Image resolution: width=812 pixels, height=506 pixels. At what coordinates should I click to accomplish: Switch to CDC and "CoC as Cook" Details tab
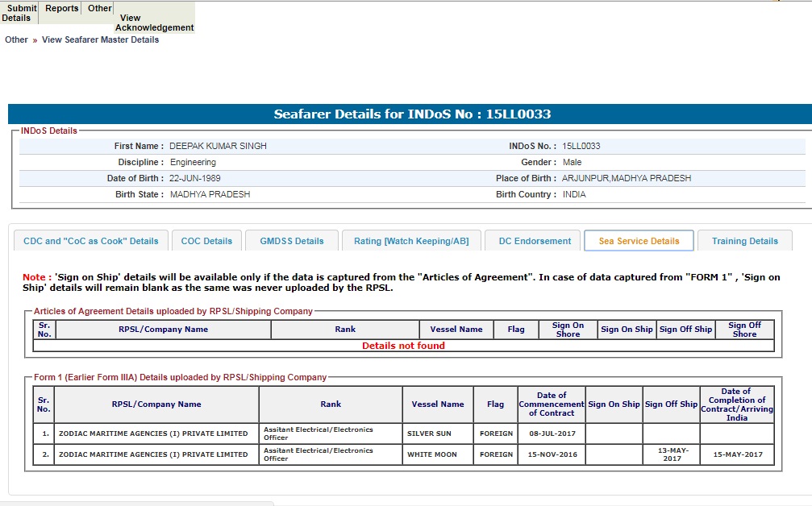91,241
